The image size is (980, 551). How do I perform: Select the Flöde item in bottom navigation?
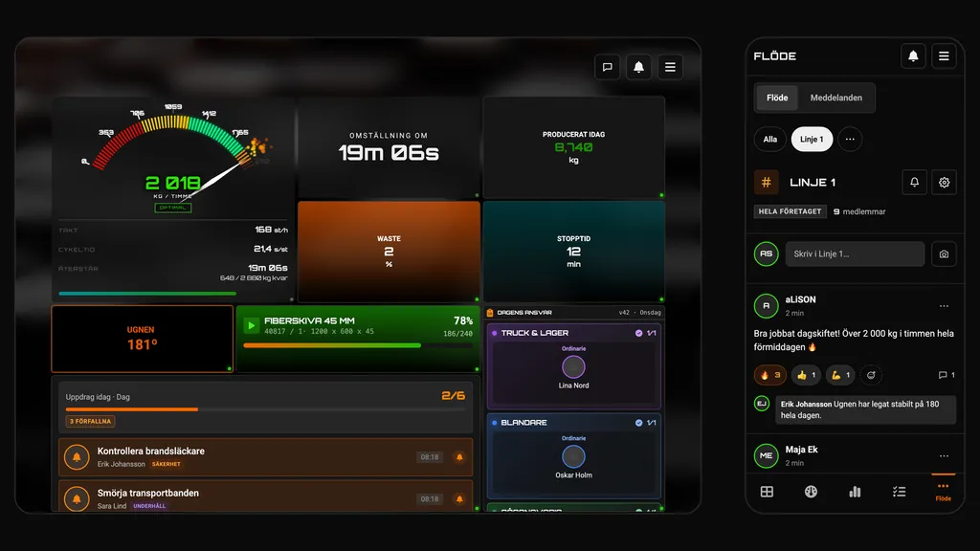click(943, 492)
